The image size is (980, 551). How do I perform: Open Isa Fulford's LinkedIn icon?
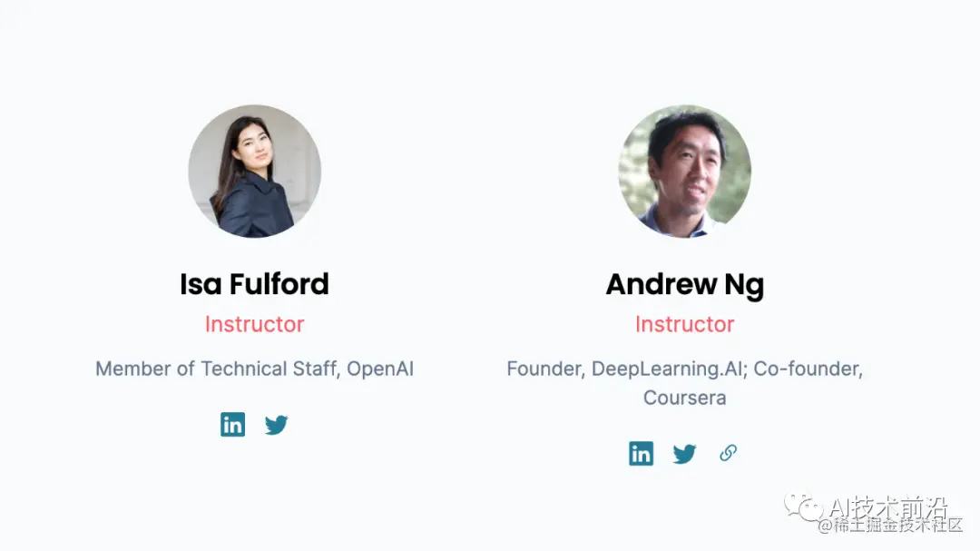232,424
